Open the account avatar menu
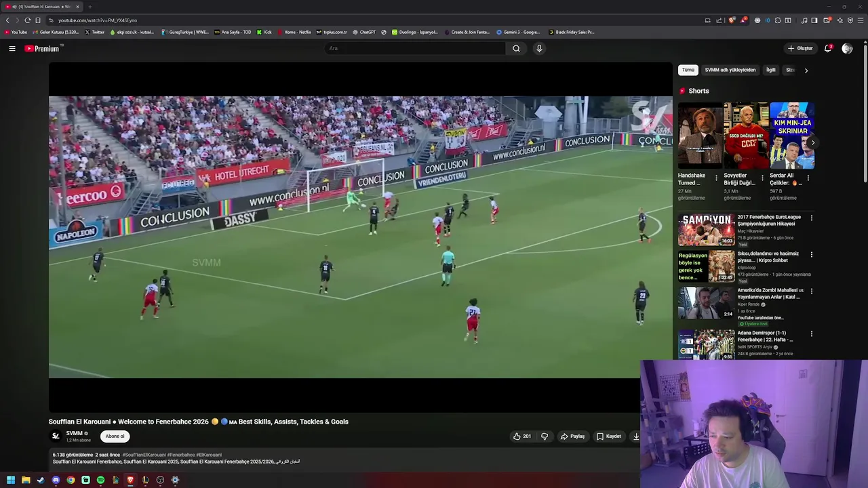This screenshot has height=488, width=868. tap(847, 48)
